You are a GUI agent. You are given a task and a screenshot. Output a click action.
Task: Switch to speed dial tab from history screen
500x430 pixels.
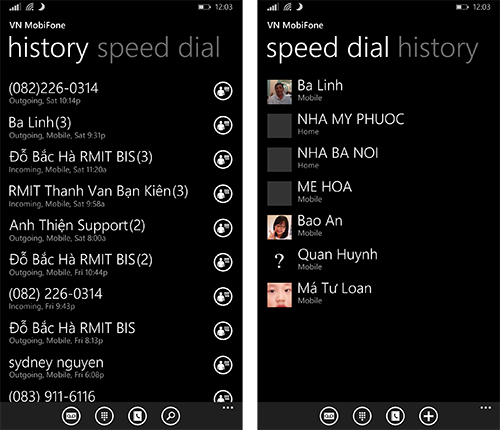point(159,49)
